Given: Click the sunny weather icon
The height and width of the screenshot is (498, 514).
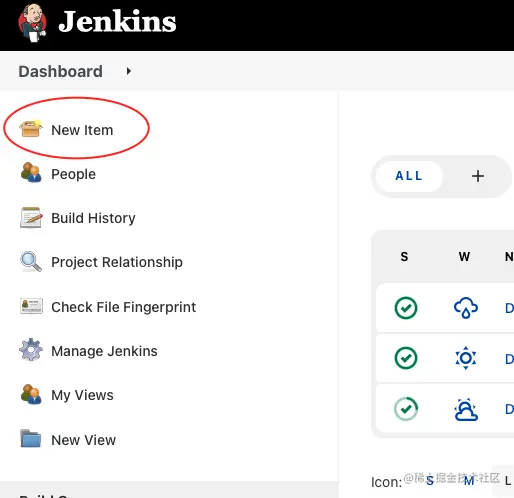Looking at the screenshot, I should [466, 358].
